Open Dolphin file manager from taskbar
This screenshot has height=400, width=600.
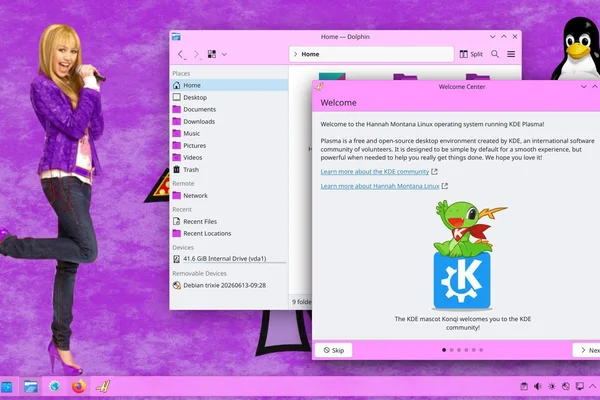[x=31, y=387]
